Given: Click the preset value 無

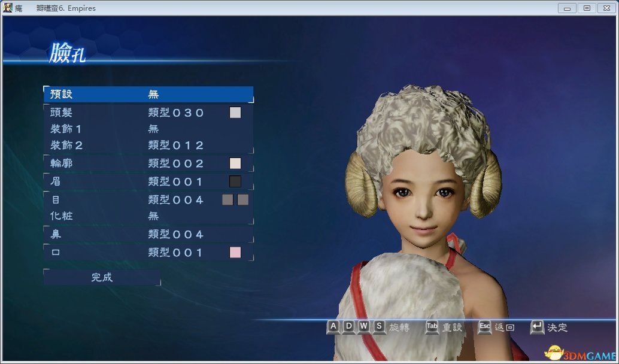Looking at the screenshot, I should tap(154, 95).
